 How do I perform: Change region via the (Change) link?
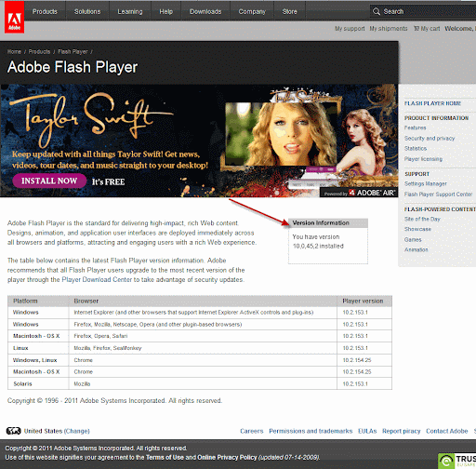pos(76,431)
